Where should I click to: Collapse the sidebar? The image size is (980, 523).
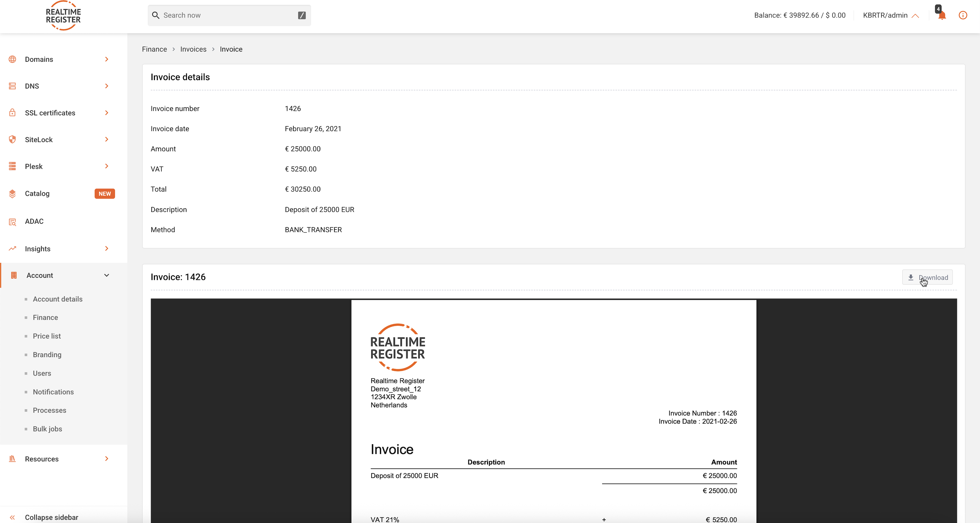coord(51,517)
